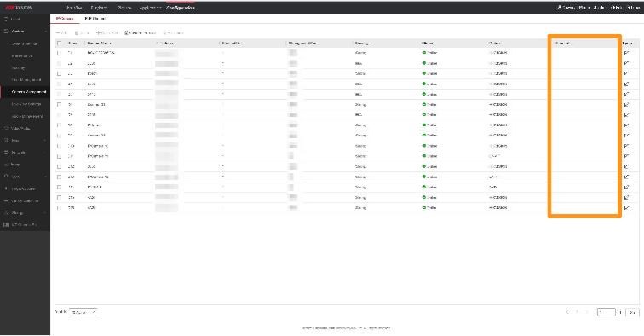
Task: Click the Add button in toolbar
Action: click(61, 32)
